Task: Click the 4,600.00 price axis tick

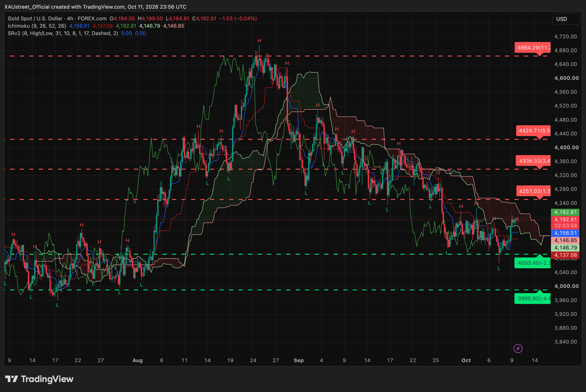Action: [567, 78]
